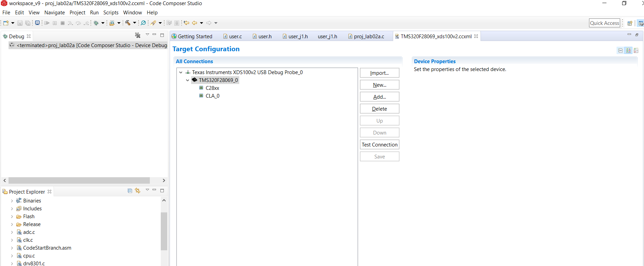Image resolution: width=644 pixels, height=266 pixels.
Task: Click the Step Over icon
Action: (x=78, y=23)
